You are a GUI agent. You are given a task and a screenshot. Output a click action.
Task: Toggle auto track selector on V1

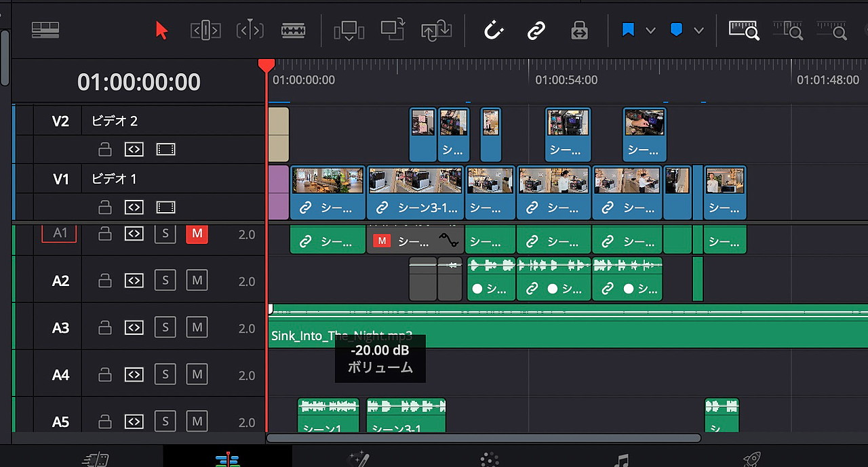[x=134, y=207]
